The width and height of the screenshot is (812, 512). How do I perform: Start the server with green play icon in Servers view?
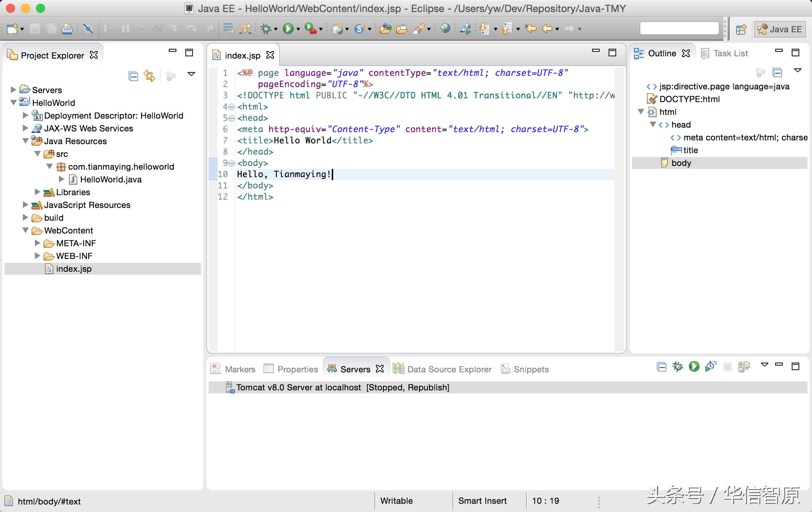coord(694,366)
